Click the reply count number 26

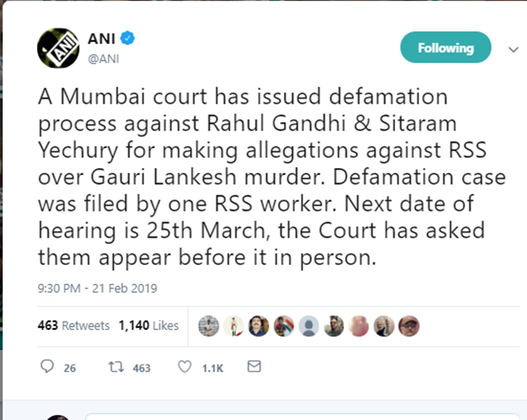(69, 368)
